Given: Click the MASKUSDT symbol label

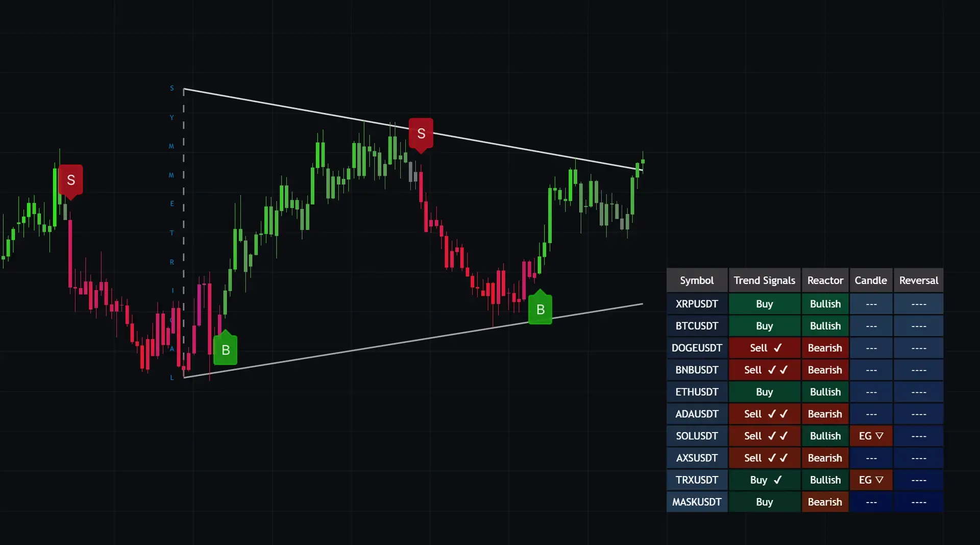Looking at the screenshot, I should 697,502.
